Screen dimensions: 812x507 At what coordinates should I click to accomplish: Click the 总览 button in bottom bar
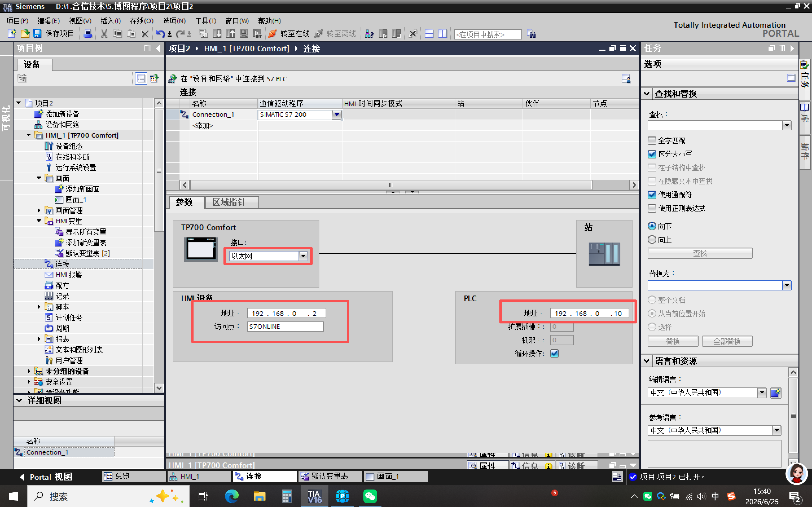coord(133,476)
